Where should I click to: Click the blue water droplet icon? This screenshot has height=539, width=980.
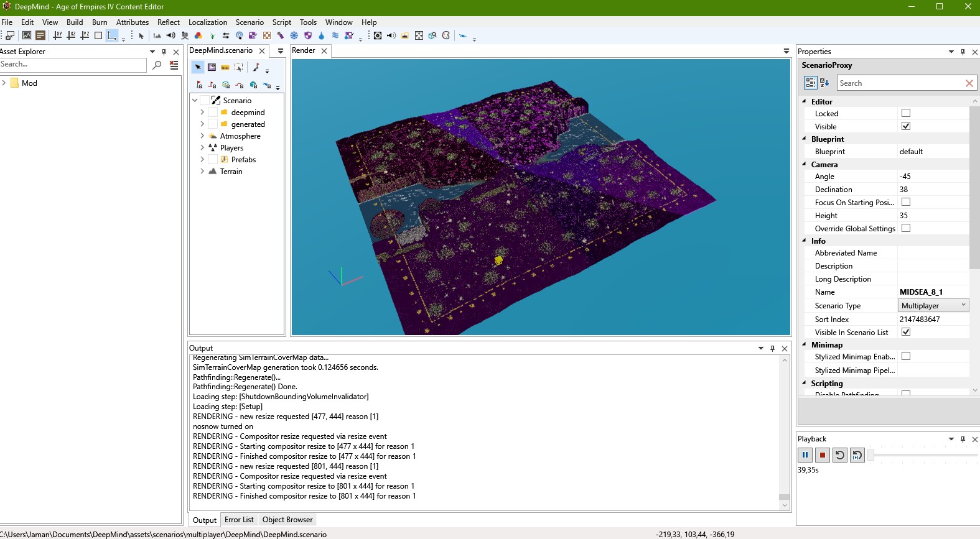tap(322, 35)
